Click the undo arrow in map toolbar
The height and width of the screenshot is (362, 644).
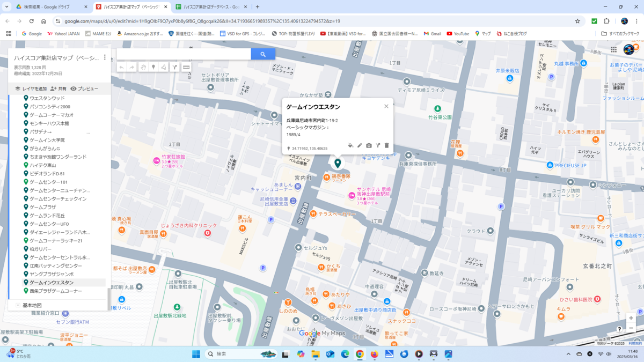point(122,67)
